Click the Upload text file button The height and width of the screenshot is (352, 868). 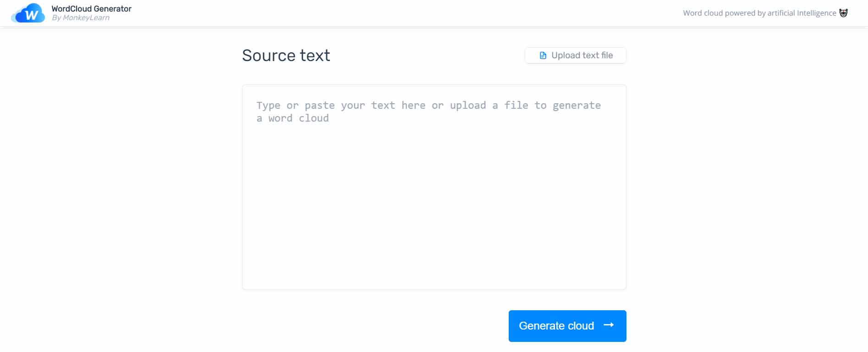[576, 56]
